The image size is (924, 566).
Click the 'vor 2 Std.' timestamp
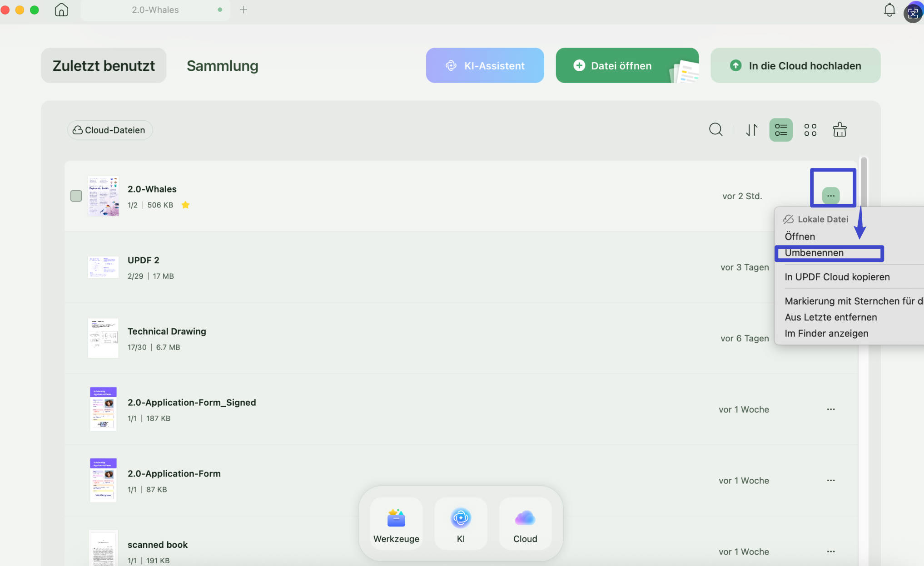click(742, 196)
